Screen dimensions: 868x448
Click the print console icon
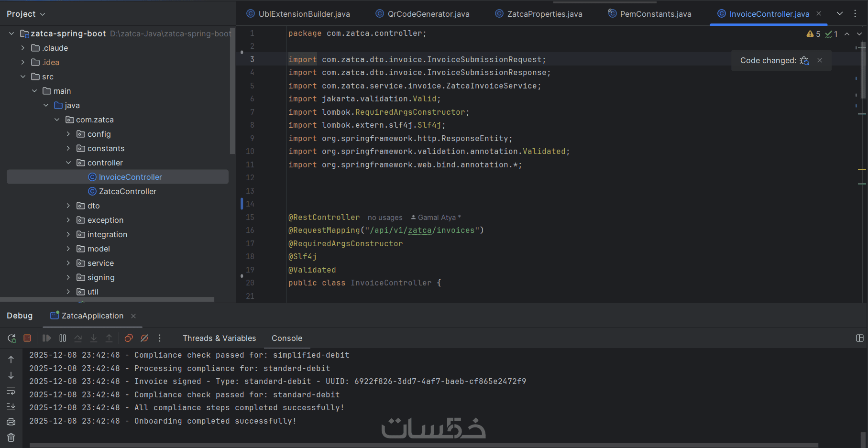tap(11, 422)
